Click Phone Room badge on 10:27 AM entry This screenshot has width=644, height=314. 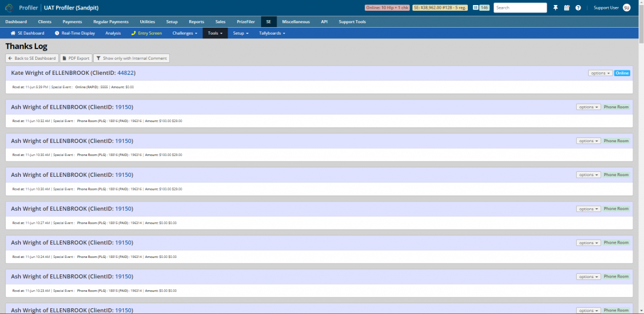point(616,209)
